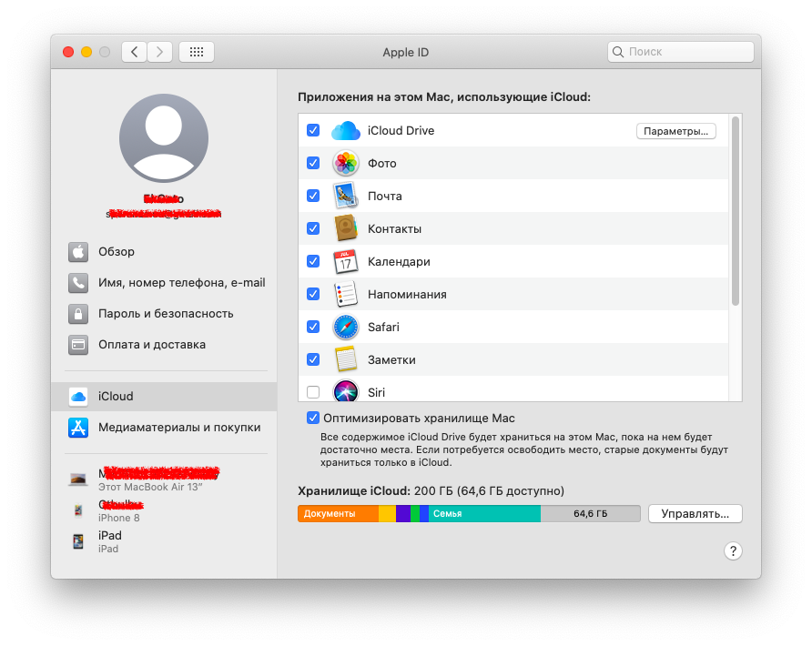Click the profile avatar picture
This screenshot has width=812, height=646.
[x=164, y=138]
